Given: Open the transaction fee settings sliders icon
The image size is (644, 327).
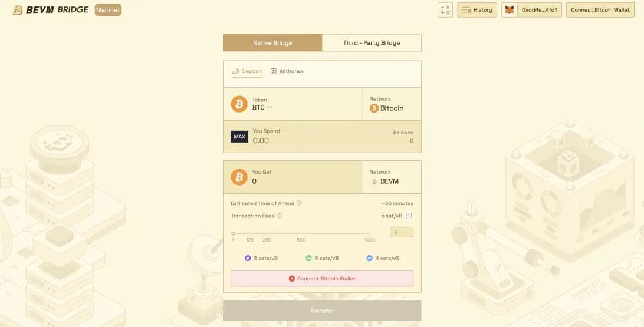Looking at the screenshot, I should tap(409, 216).
